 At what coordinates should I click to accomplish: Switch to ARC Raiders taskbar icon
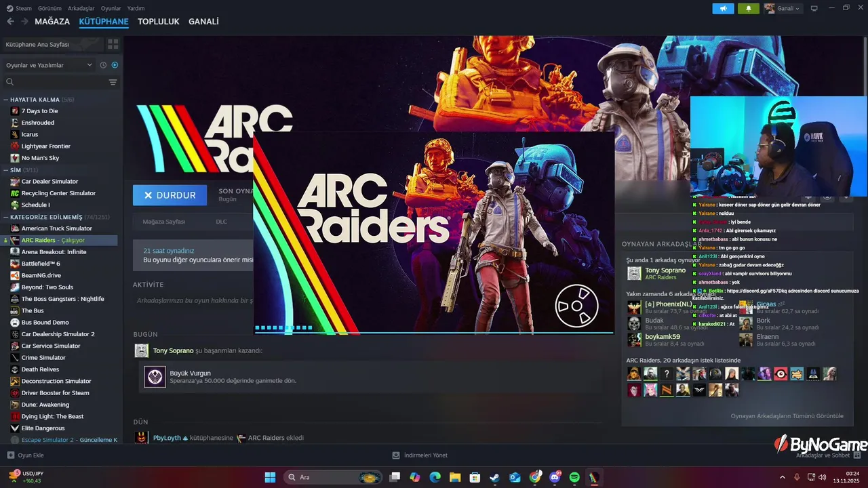[x=594, y=477]
